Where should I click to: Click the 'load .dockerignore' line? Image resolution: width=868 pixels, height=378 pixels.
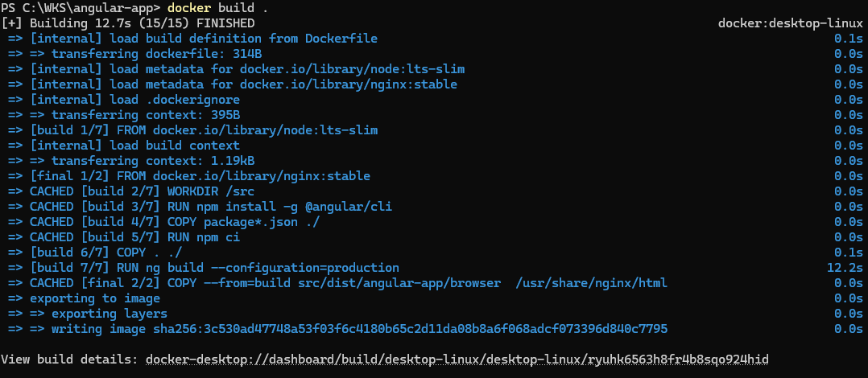124,100
